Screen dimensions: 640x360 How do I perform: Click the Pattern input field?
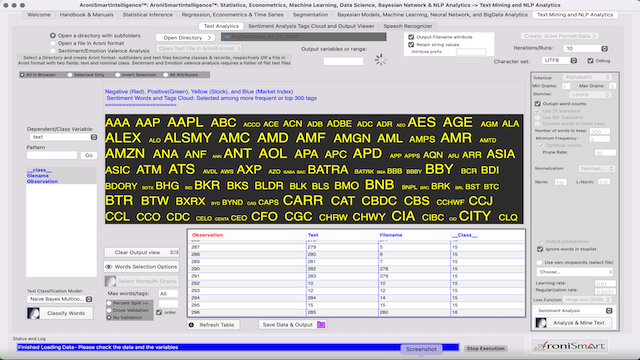pos(52,156)
